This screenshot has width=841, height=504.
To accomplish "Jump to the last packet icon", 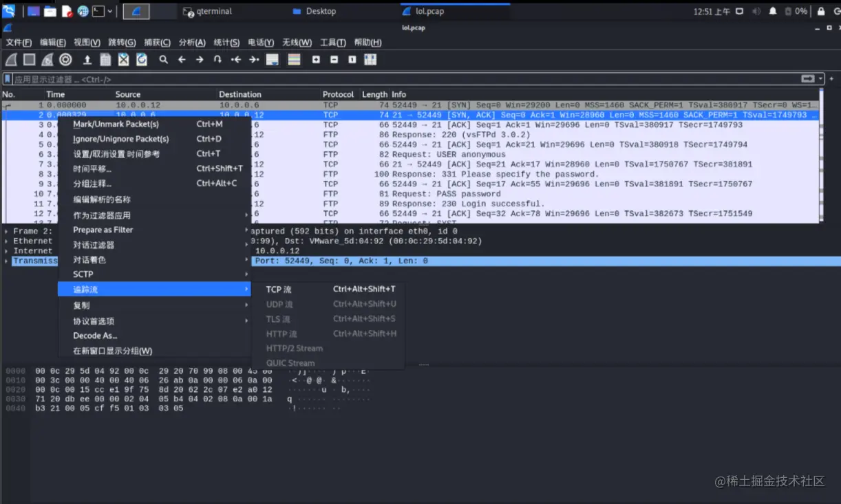I will point(254,60).
